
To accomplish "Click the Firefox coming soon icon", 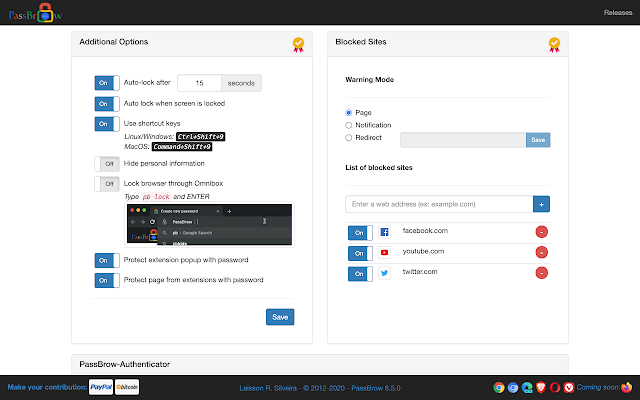I will (x=626, y=387).
